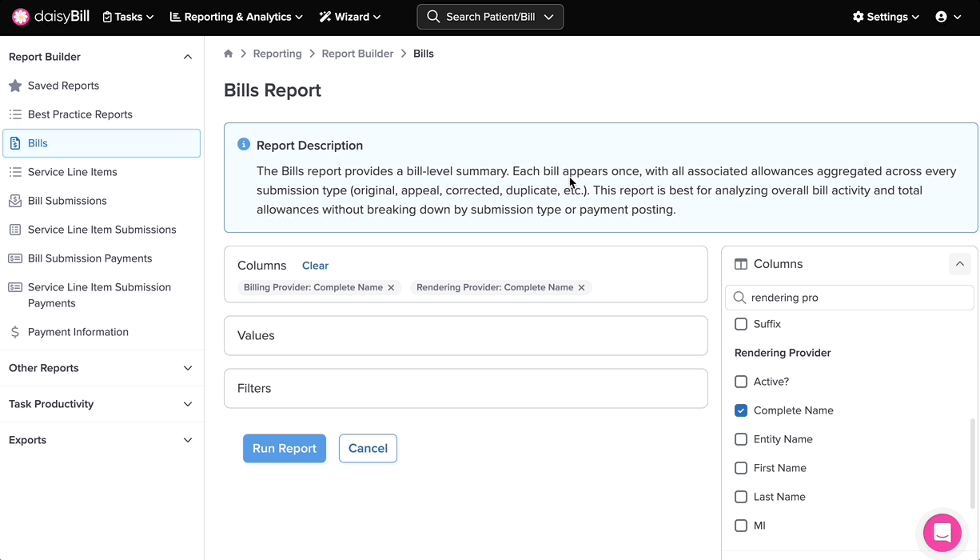
Task: Remove Rendering Provider: Complete Name column chip
Action: click(581, 287)
